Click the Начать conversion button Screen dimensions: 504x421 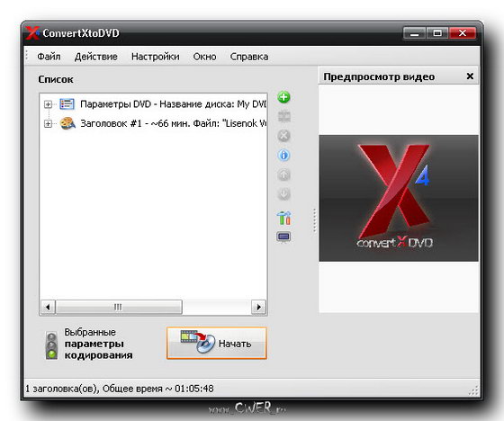click(x=217, y=343)
